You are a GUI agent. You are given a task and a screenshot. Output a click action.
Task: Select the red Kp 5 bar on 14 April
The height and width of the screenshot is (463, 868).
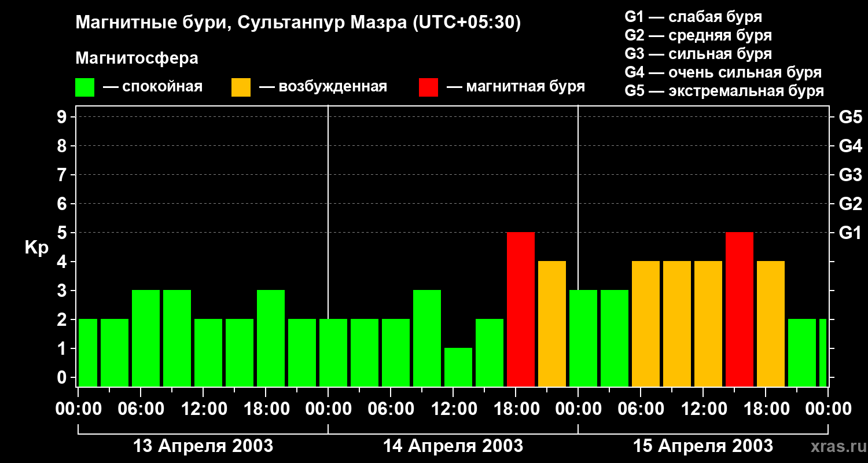click(521, 310)
